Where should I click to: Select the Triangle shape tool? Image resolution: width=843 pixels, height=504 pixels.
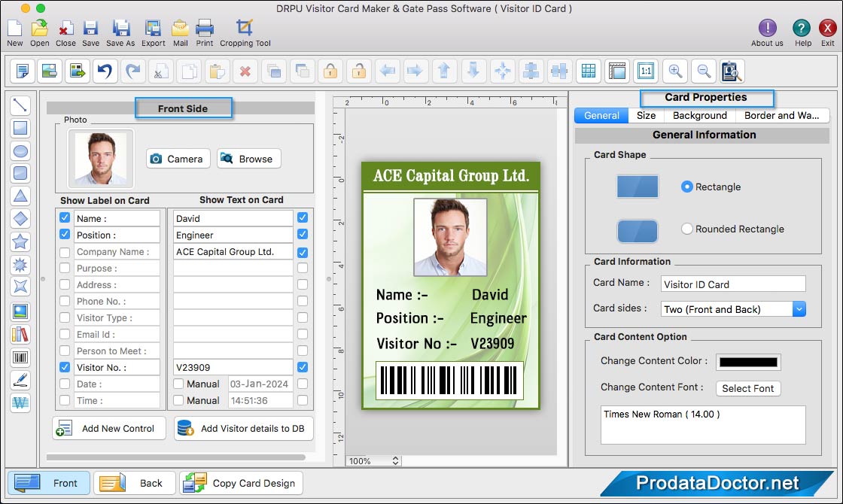coord(20,196)
